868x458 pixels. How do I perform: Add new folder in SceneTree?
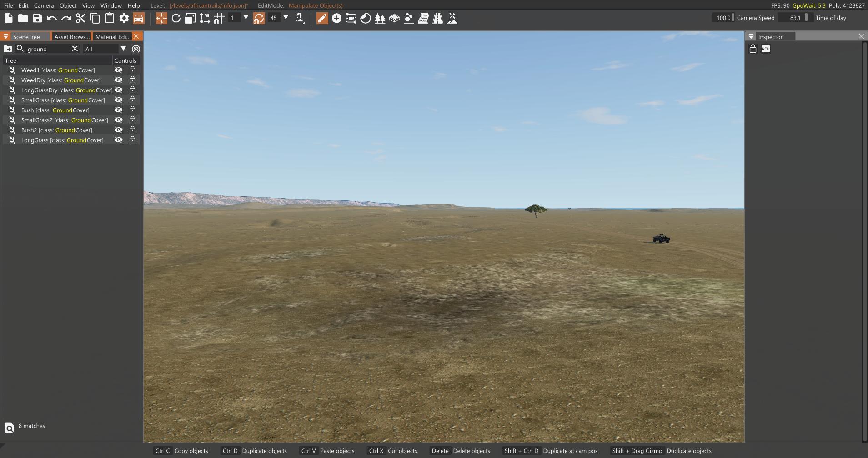point(8,49)
